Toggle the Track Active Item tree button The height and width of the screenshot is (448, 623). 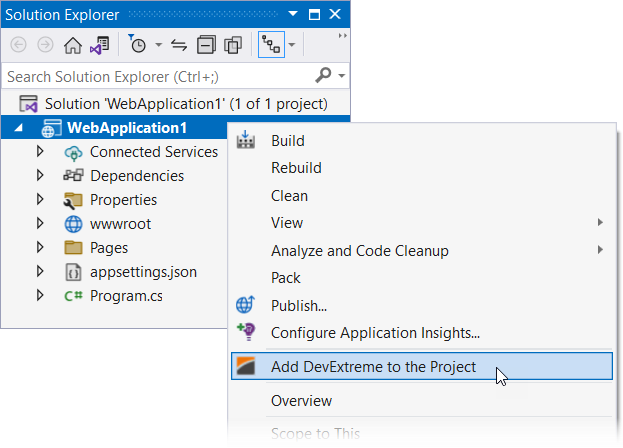click(271, 44)
